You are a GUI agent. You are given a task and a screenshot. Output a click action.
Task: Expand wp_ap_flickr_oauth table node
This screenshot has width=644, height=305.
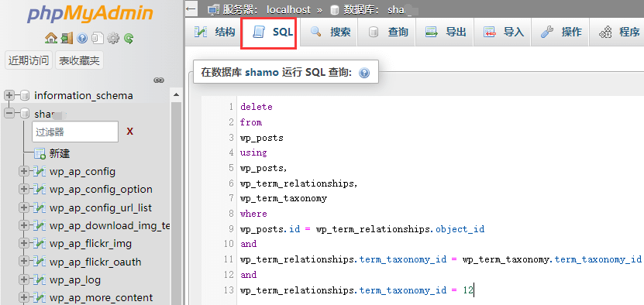point(24,262)
